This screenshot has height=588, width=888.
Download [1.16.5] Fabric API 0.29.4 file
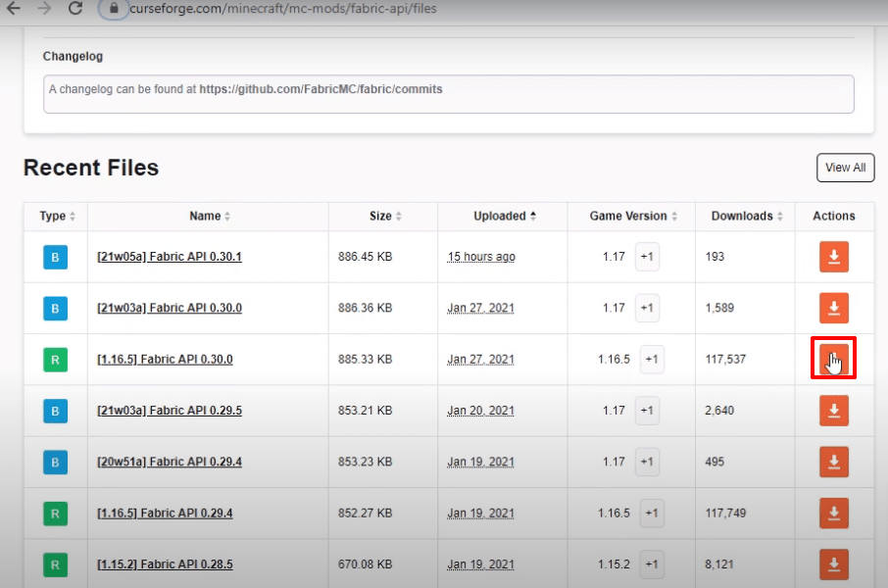(834, 514)
